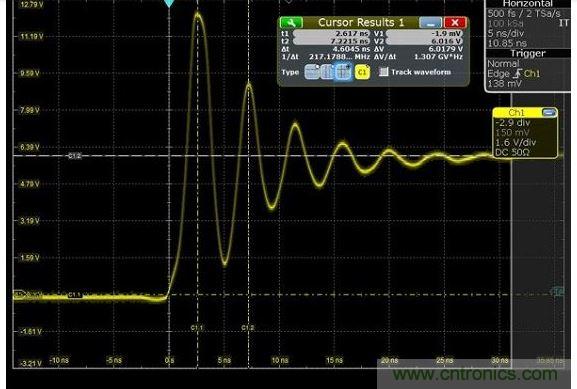Click the cyan trigger position marker at top

[x=169, y=4]
